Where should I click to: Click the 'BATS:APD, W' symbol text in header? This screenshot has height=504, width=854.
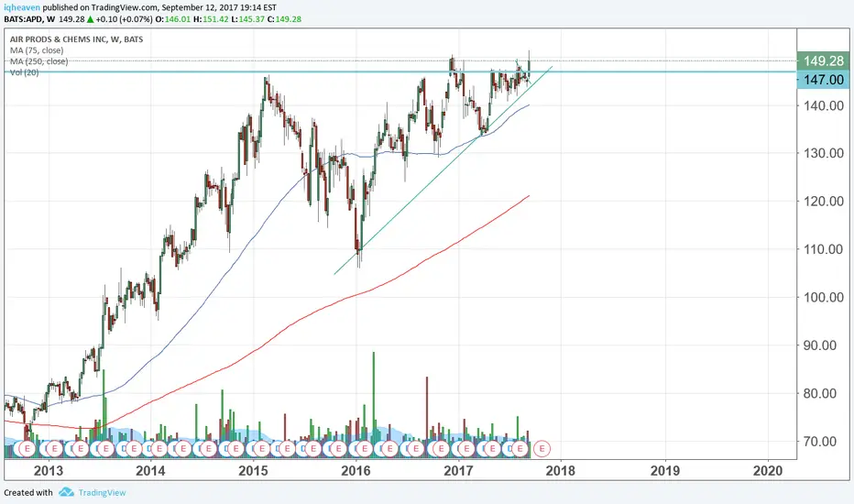(29, 19)
